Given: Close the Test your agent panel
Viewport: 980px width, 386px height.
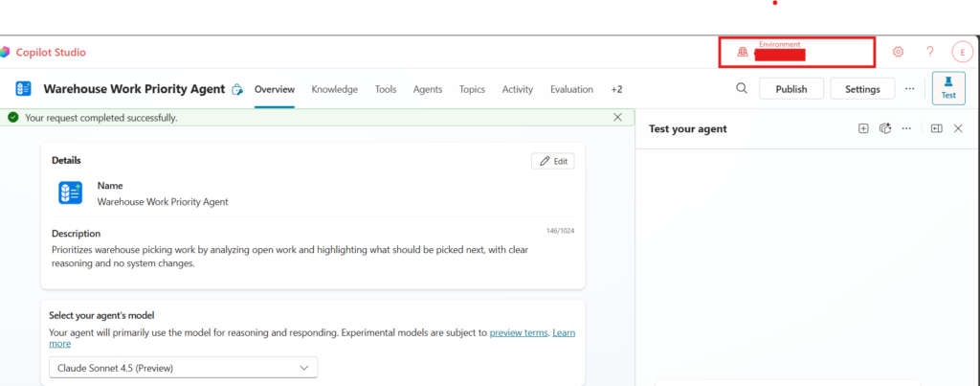Looking at the screenshot, I should (x=958, y=128).
